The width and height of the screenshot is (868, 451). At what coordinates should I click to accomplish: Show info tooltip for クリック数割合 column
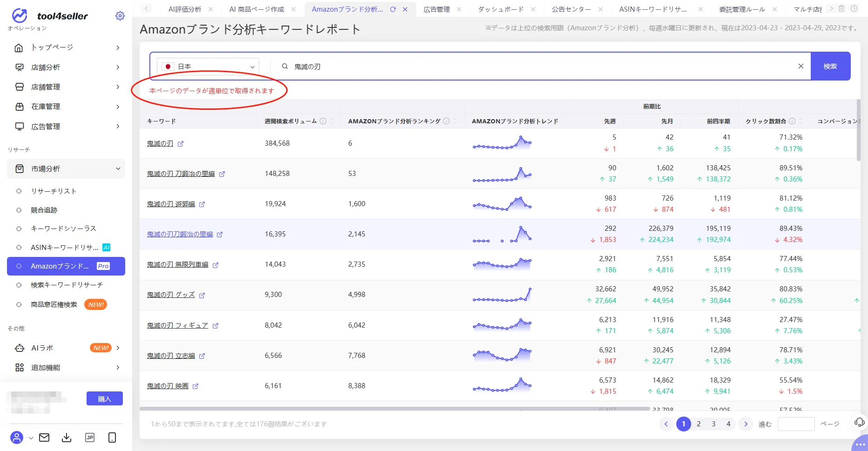(792, 121)
